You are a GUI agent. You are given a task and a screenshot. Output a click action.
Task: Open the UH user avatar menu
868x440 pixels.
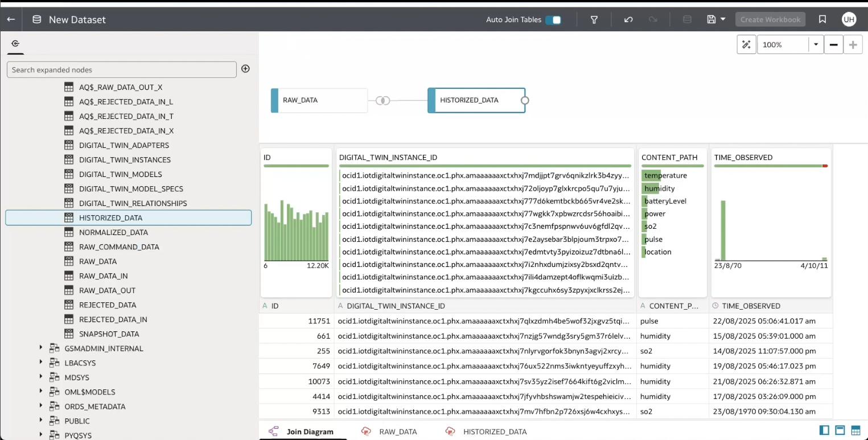point(849,19)
